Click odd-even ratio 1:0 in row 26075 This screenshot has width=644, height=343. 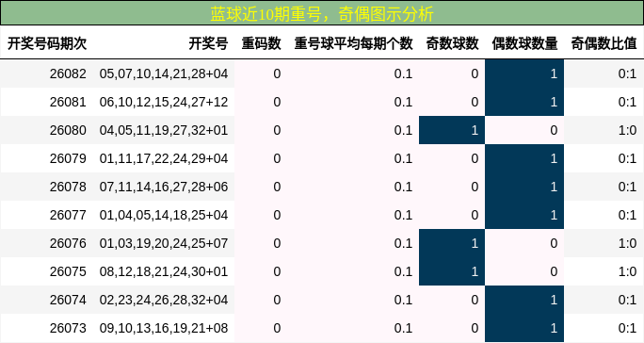coord(627,271)
